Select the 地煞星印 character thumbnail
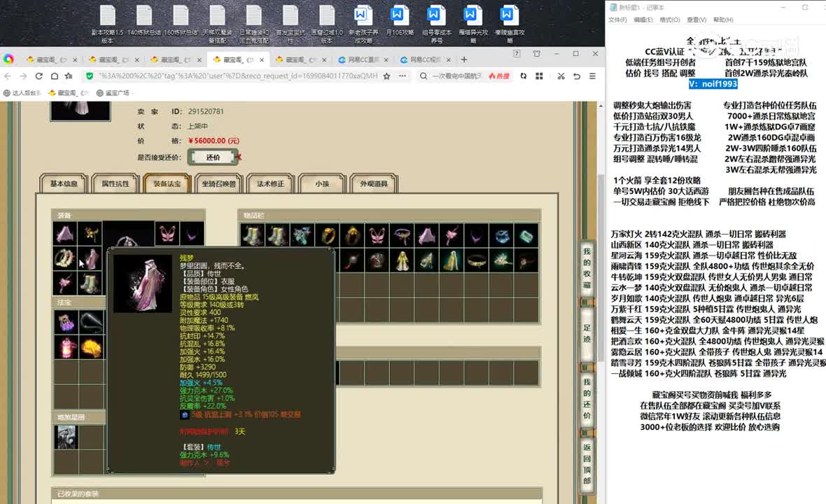This screenshot has height=504, width=826. click(66, 437)
